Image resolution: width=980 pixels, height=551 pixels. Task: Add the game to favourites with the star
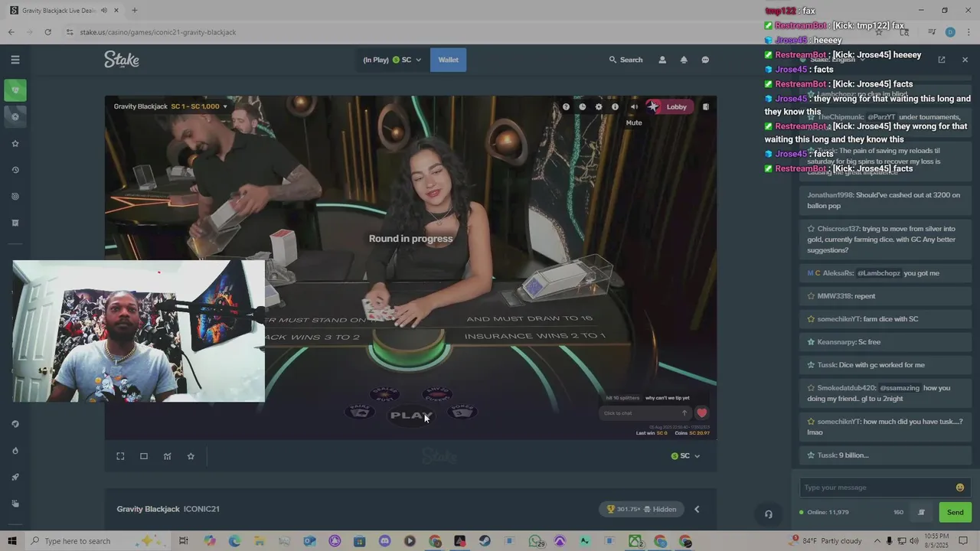(x=191, y=456)
